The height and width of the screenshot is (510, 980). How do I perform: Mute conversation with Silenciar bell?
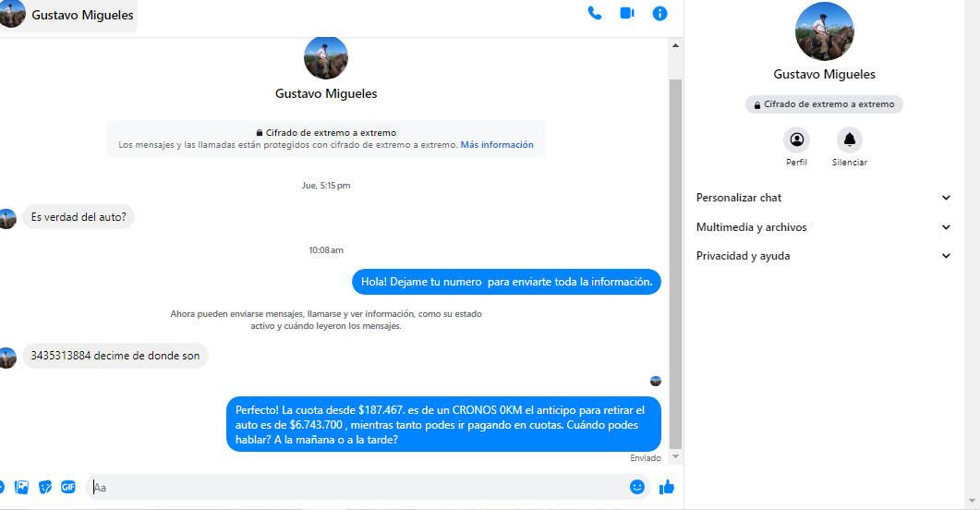click(x=849, y=140)
